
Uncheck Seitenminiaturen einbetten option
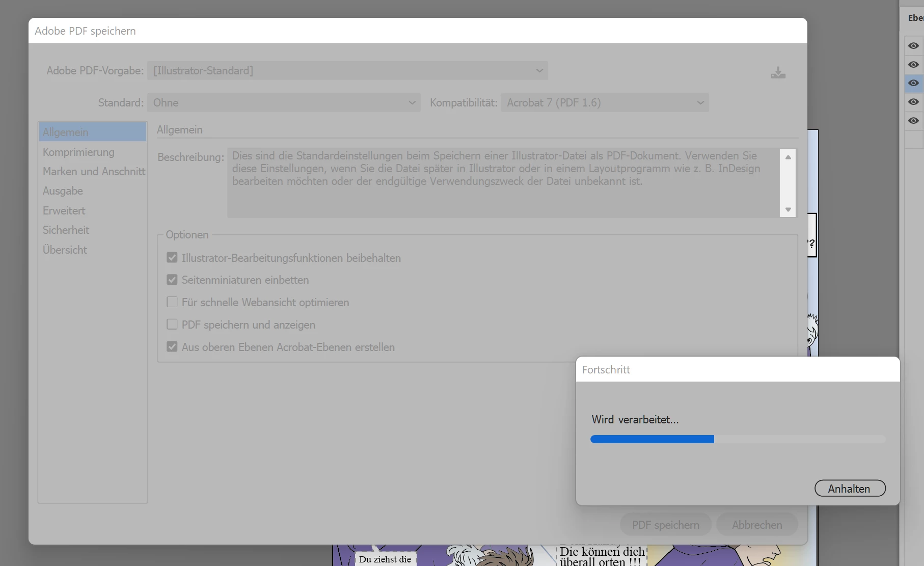pos(172,280)
